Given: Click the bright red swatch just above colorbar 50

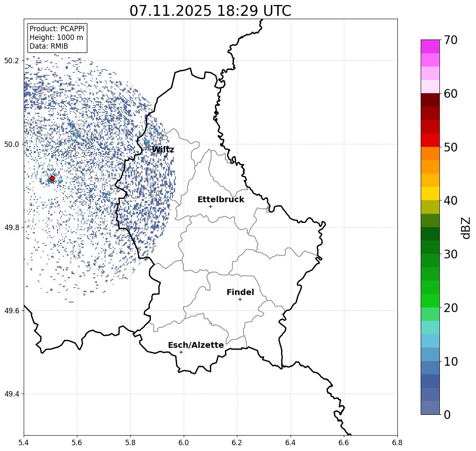Looking at the screenshot, I should pyautogui.click(x=430, y=140).
